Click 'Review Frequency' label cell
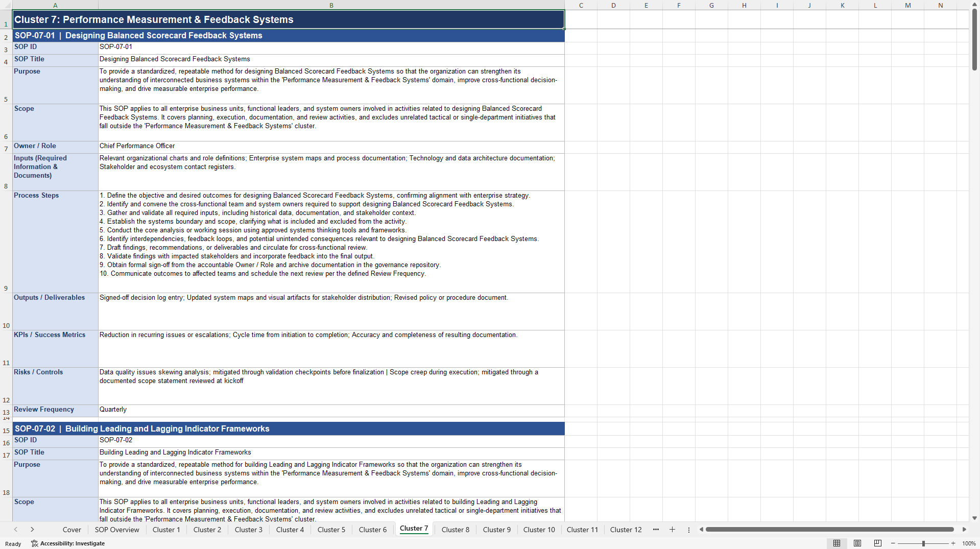The height and width of the screenshot is (549, 980). coord(55,411)
